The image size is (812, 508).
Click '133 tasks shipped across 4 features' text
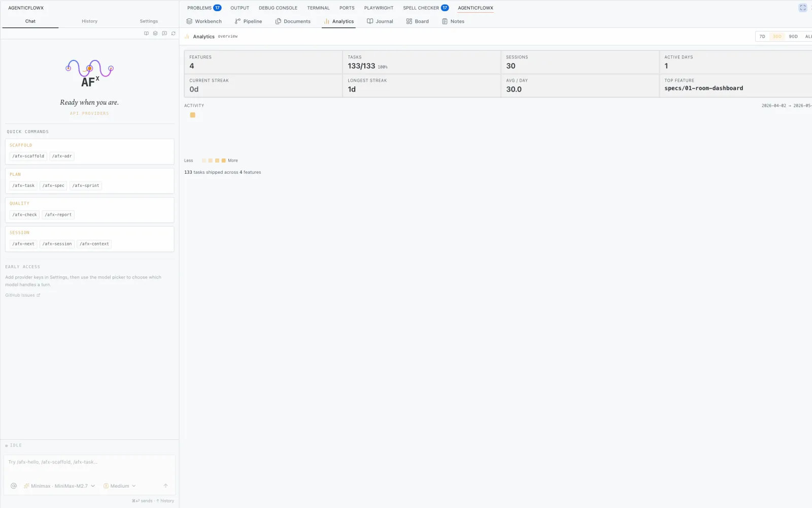[x=223, y=172]
